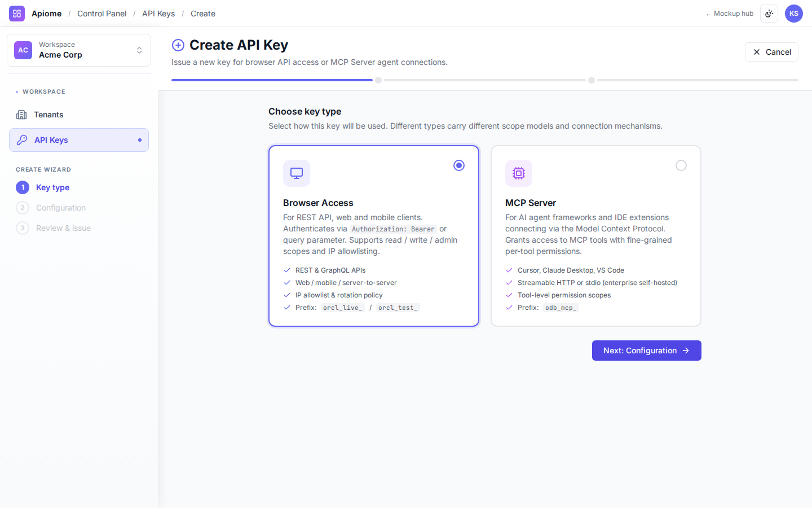
Task: Select the MCP Server radio button
Action: [681, 165]
